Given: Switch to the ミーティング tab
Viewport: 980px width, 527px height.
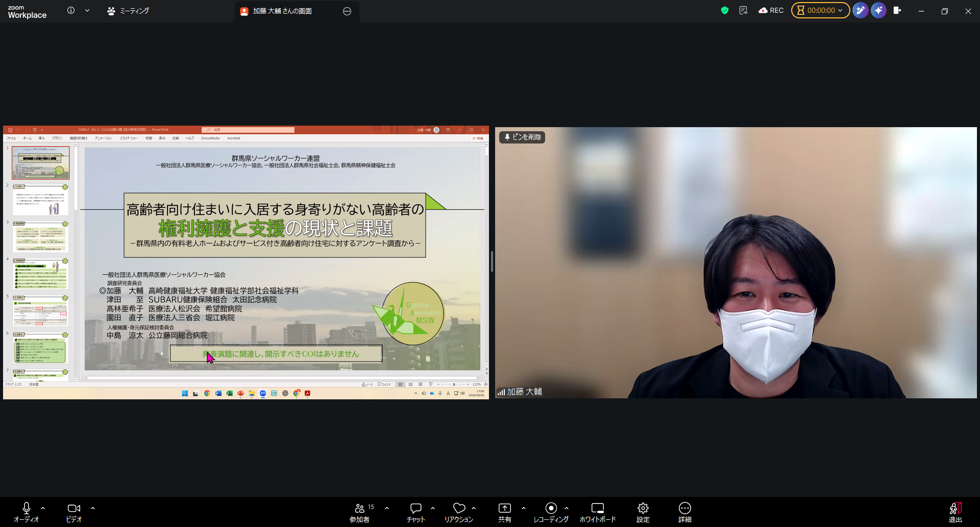Looking at the screenshot, I should point(128,11).
